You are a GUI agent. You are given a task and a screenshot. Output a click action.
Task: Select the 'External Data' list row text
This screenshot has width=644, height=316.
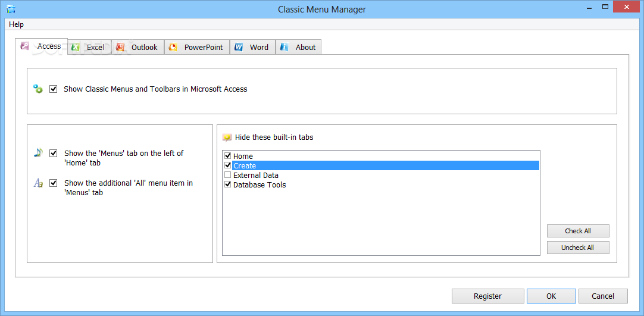point(256,175)
